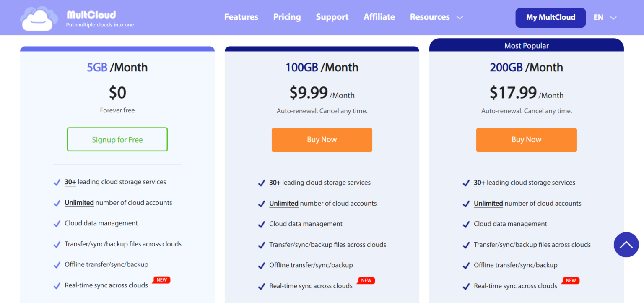The height and width of the screenshot is (303, 644).
Task: Click the NEW badge on 100GB plan's real-time sync
Action: point(365,280)
